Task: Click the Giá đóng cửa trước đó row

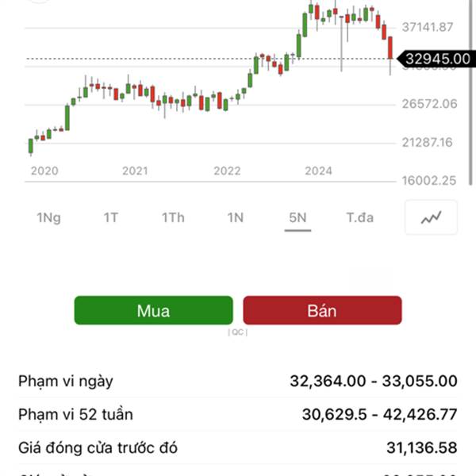Action: coord(238,447)
